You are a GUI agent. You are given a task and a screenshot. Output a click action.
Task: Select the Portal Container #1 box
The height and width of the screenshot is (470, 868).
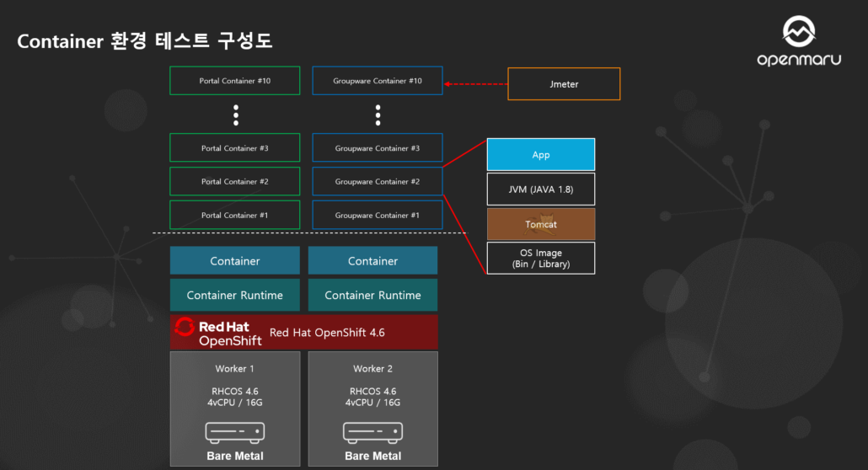[235, 216]
